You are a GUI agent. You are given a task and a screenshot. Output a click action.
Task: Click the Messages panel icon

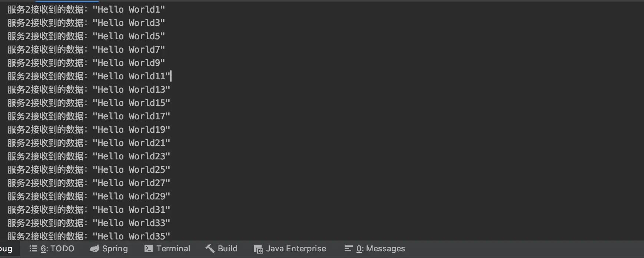pyautogui.click(x=348, y=249)
